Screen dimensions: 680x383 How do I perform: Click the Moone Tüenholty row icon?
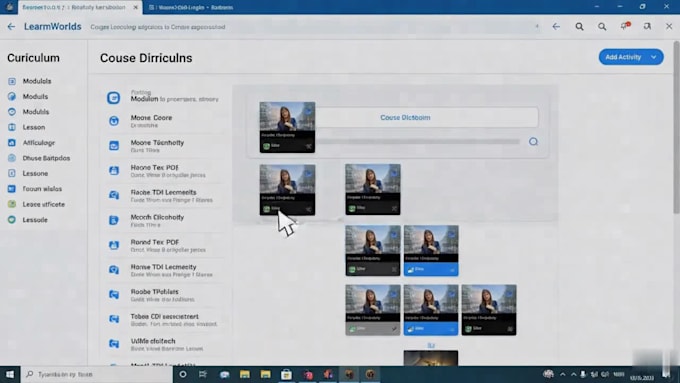(114, 146)
